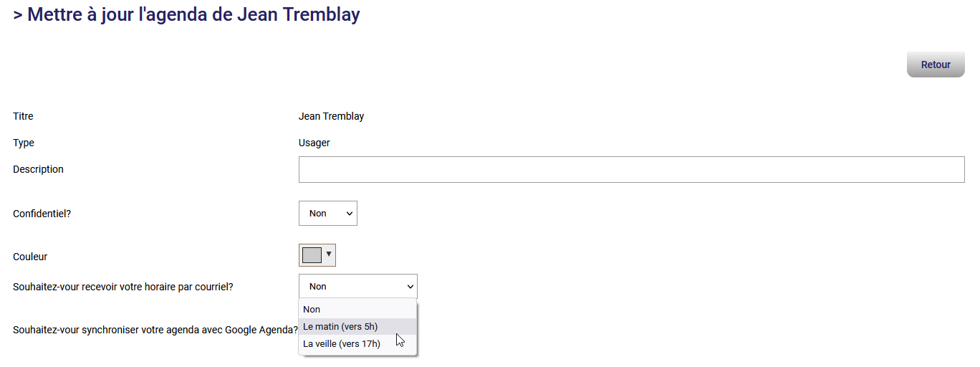The width and height of the screenshot is (980, 367).
Task: Click the 'recevoir votre horaire par courriel' label
Action: 123,287
